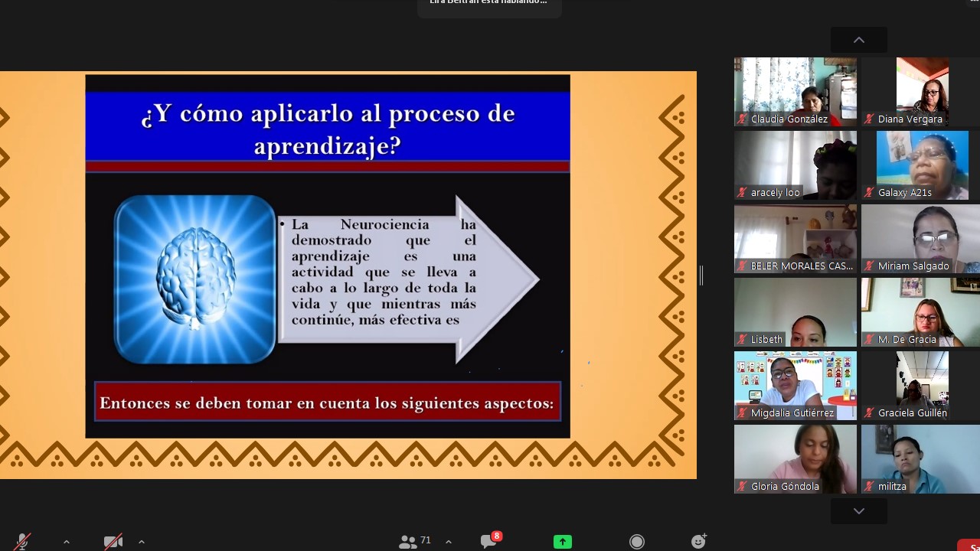
Task: Start video with the camera icon
Action: (113, 542)
